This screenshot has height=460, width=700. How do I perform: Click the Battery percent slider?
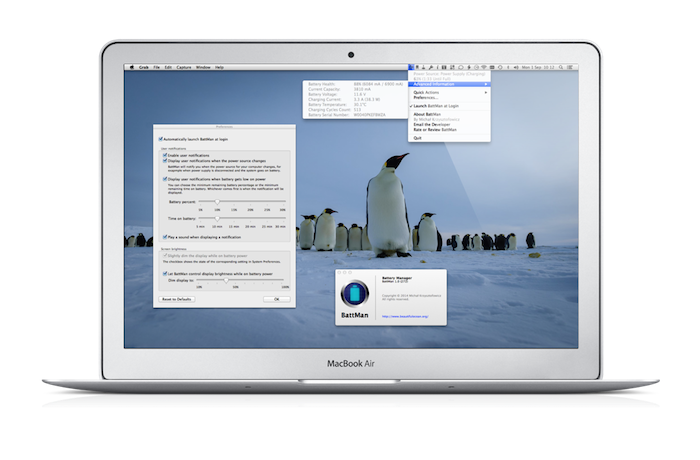pyautogui.click(x=242, y=202)
